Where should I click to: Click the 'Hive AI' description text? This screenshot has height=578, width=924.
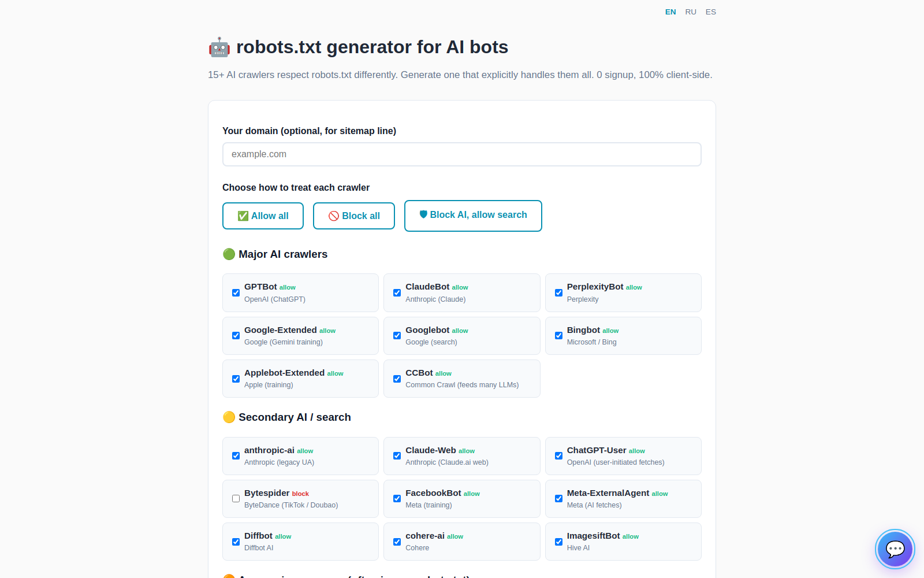(578, 548)
